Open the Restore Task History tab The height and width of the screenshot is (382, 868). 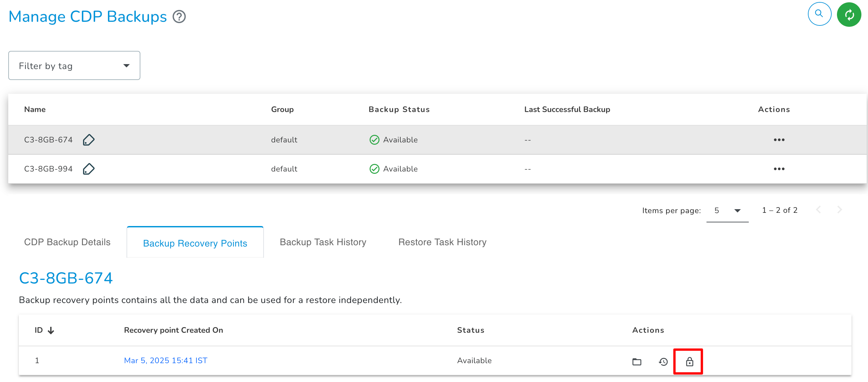coord(442,242)
